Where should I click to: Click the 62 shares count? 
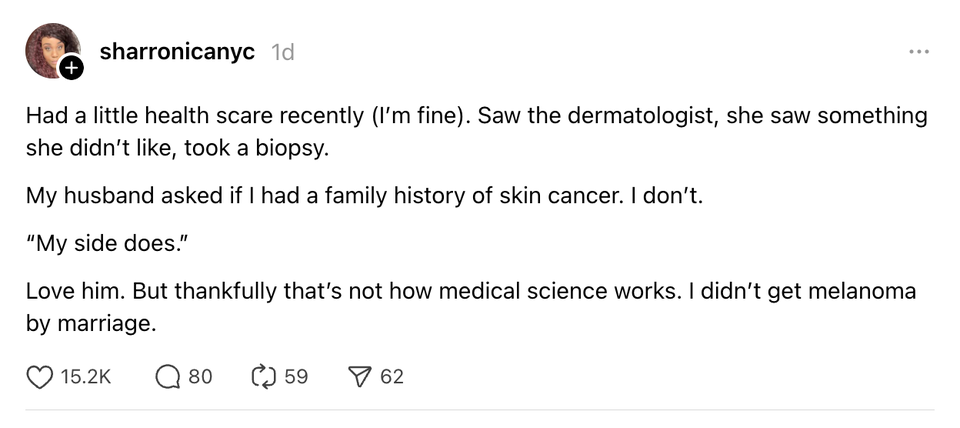click(x=392, y=377)
